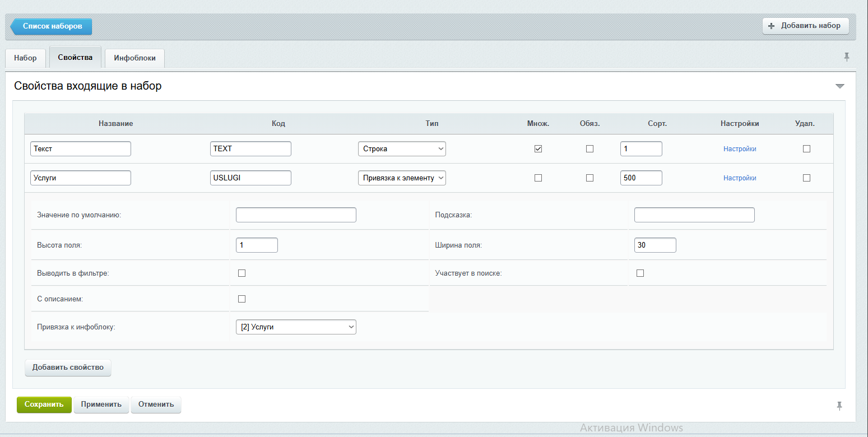The width and height of the screenshot is (868, 437).
Task: Mark Текст row for deletion checkbox
Action: (x=806, y=149)
